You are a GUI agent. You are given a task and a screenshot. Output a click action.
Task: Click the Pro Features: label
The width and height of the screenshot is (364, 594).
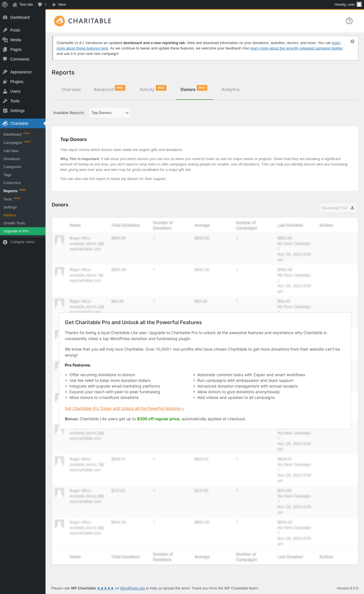tap(78, 365)
